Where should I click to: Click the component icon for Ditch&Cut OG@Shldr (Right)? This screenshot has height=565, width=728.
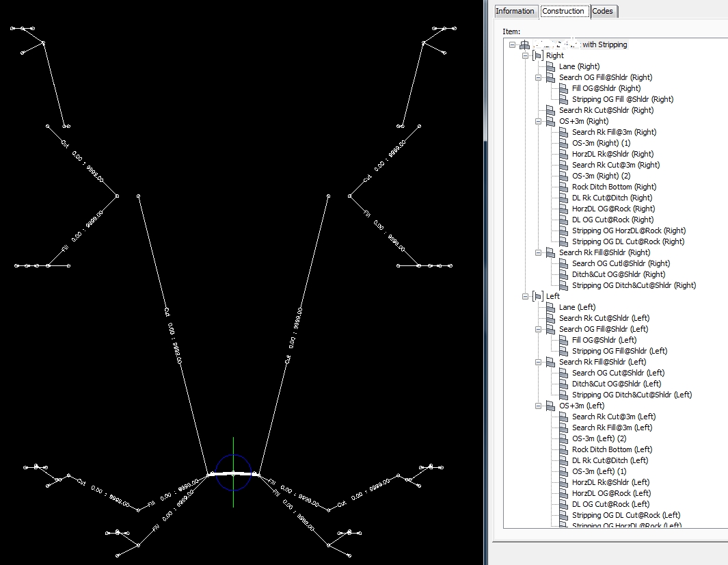[563, 274]
